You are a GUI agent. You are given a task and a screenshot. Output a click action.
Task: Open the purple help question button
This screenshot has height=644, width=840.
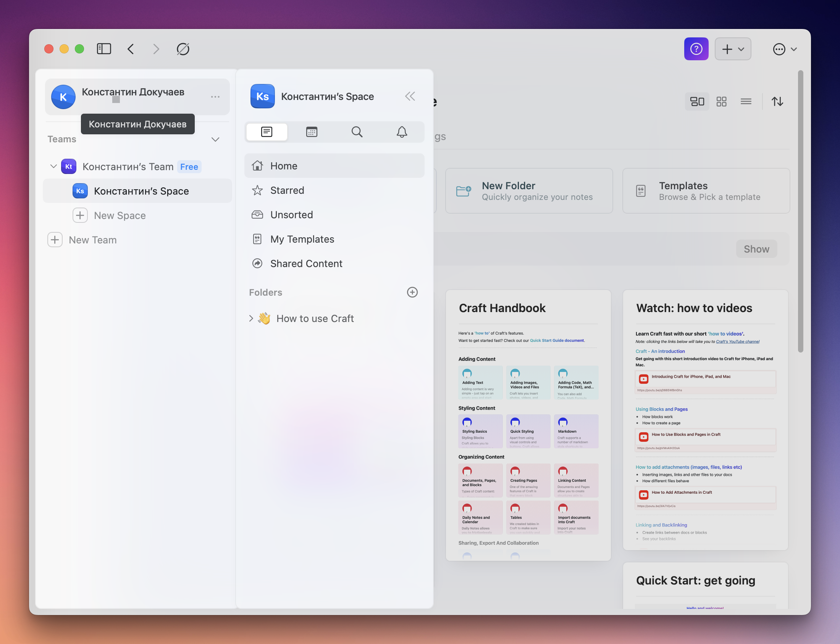[x=696, y=49]
